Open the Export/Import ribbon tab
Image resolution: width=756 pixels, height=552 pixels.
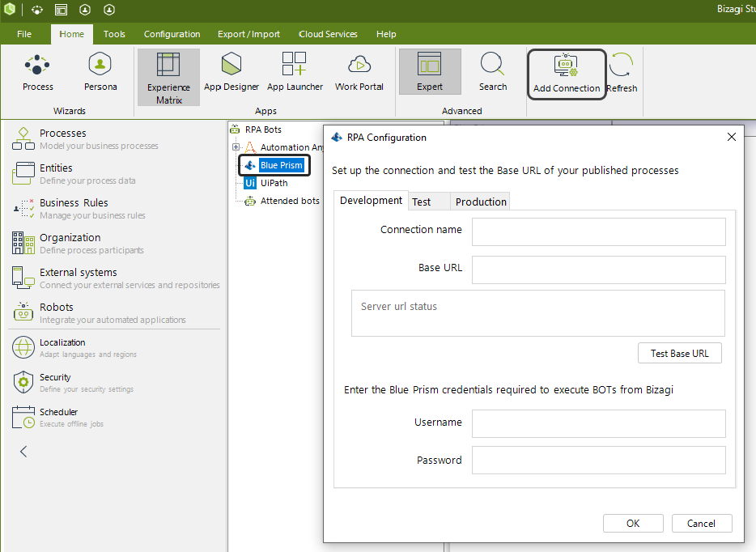click(248, 34)
